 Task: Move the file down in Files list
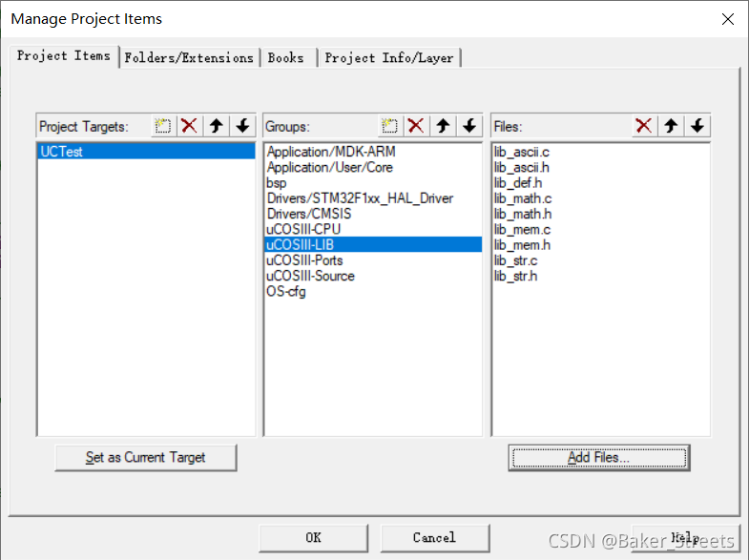click(697, 126)
